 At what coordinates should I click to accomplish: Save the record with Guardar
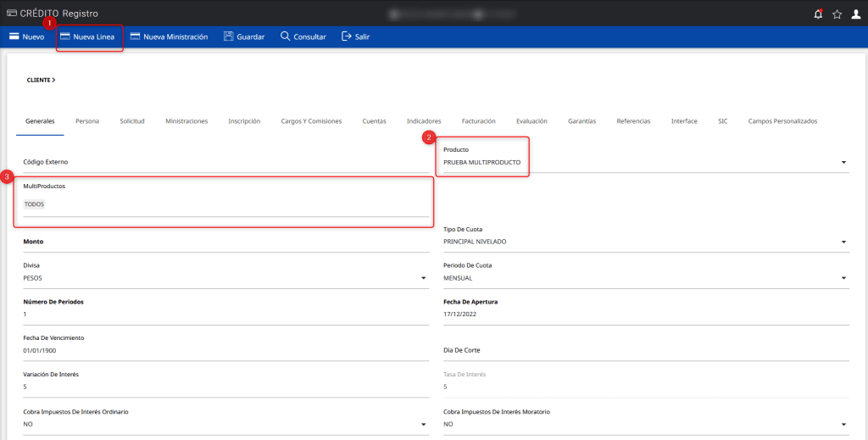point(244,37)
